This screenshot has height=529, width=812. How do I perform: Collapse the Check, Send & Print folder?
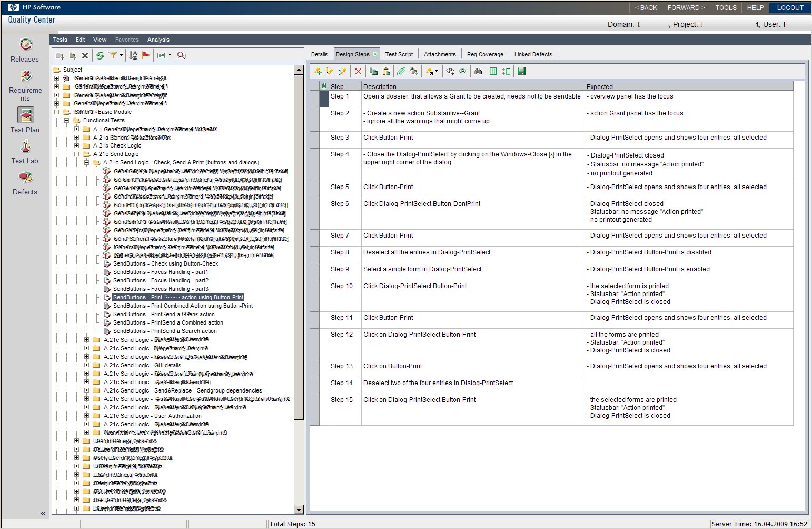point(87,163)
